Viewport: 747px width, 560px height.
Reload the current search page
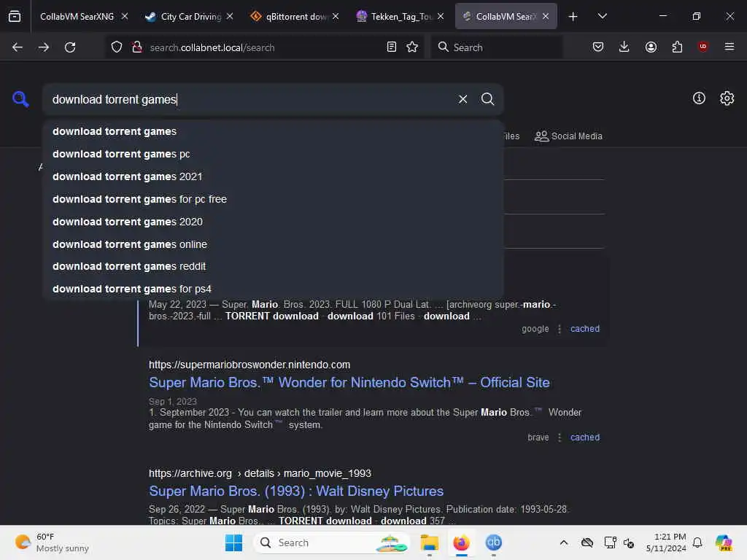pyautogui.click(x=70, y=47)
